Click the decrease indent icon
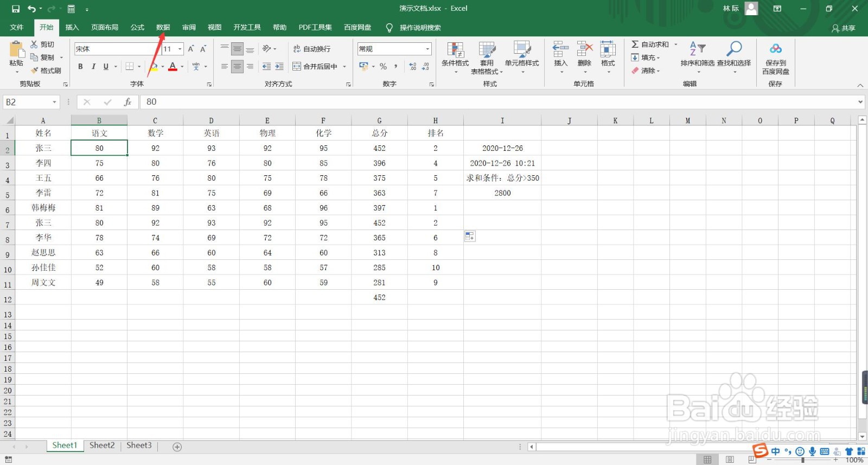The image size is (868, 465). point(266,66)
